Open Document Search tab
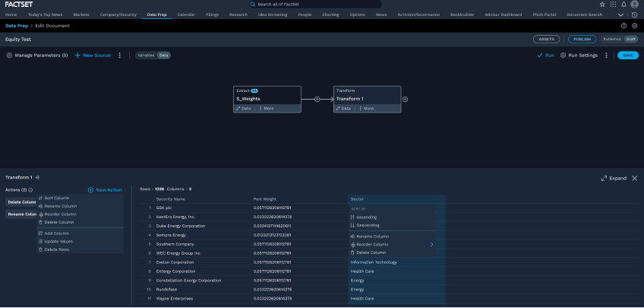This screenshot has height=308, width=644. click(x=585, y=14)
